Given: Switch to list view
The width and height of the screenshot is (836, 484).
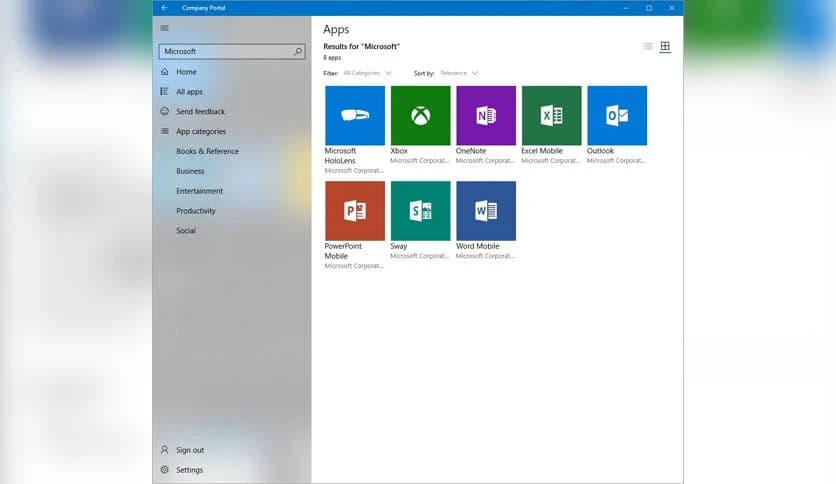Looking at the screenshot, I should pos(648,46).
